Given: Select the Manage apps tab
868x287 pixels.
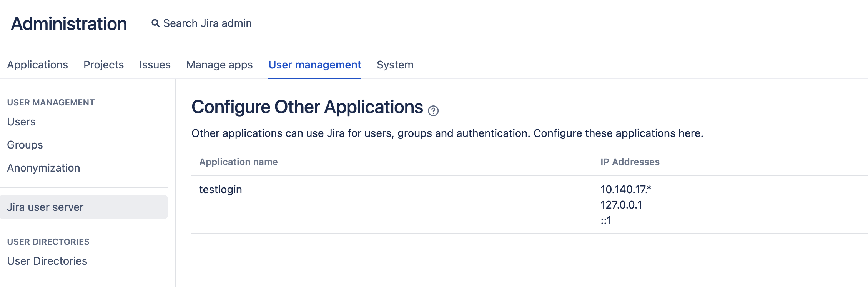Looking at the screenshot, I should [219, 65].
